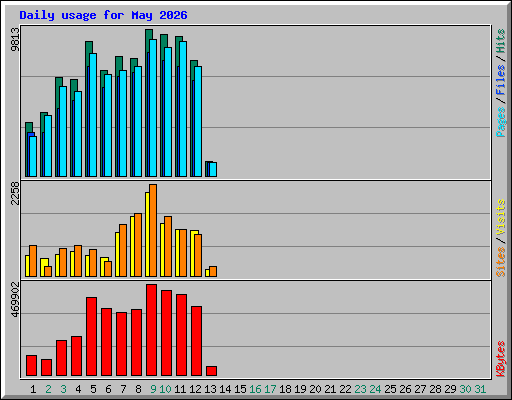Click the tallest orange Sites bar for day 9
The width and height of the screenshot is (512, 400).
[x=153, y=230]
